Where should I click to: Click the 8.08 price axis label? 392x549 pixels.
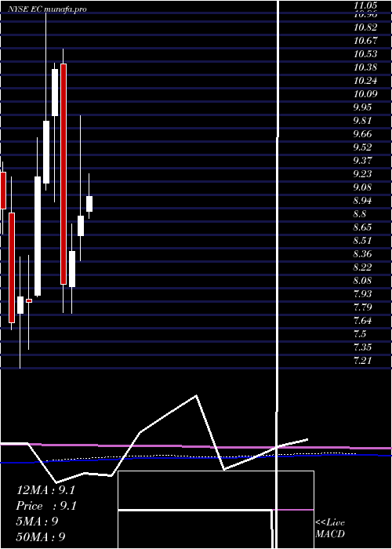point(362,281)
